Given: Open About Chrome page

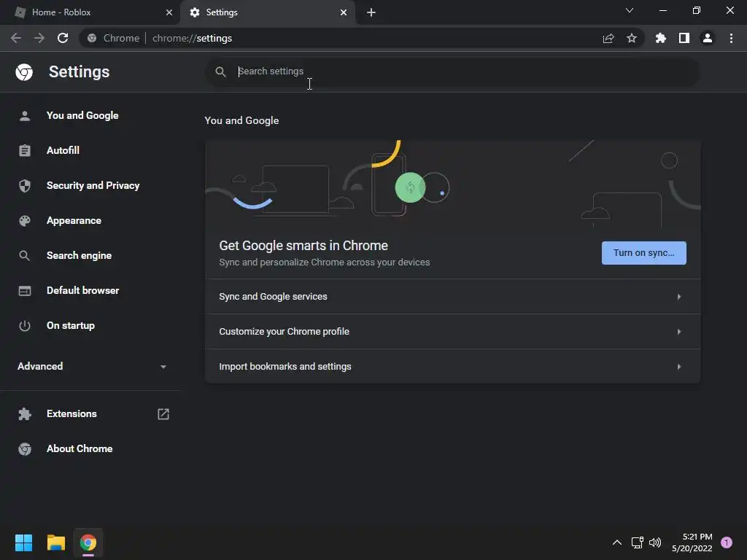Looking at the screenshot, I should tap(80, 449).
